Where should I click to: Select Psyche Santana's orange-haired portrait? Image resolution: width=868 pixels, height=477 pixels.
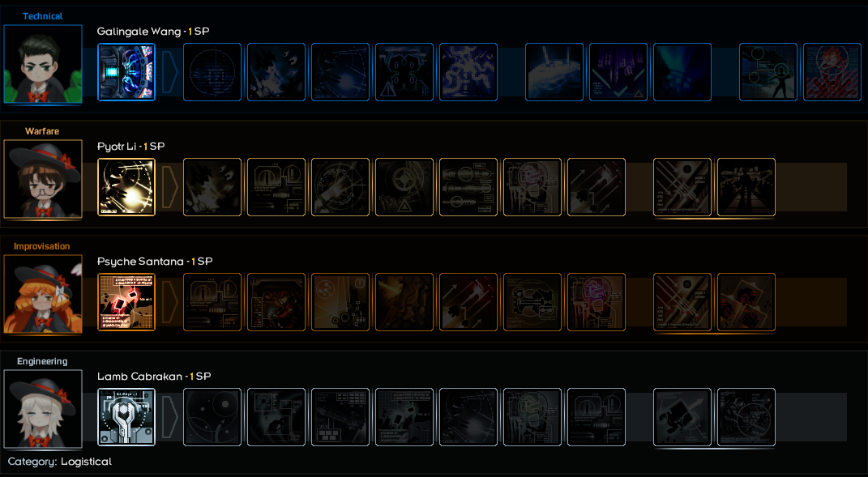43,295
